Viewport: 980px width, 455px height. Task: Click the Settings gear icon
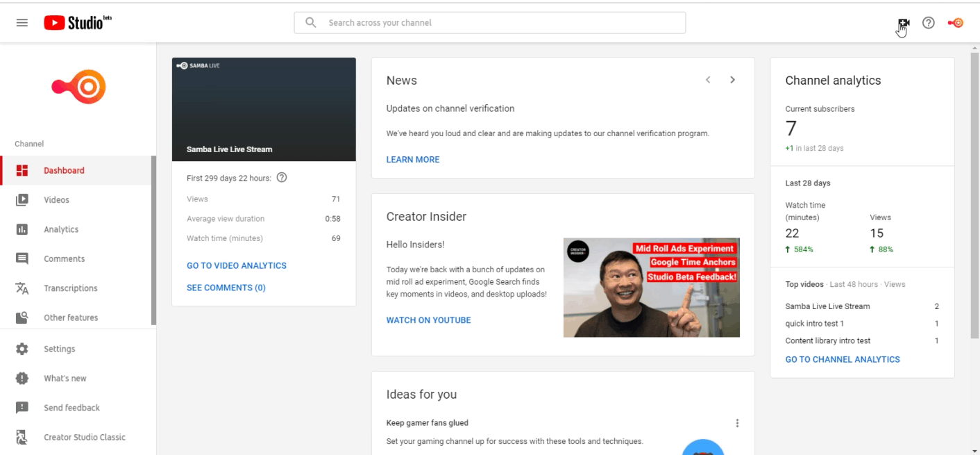22,349
